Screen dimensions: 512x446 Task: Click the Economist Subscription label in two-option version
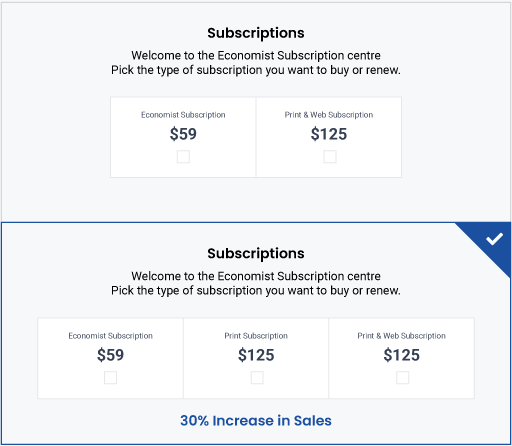click(x=183, y=115)
